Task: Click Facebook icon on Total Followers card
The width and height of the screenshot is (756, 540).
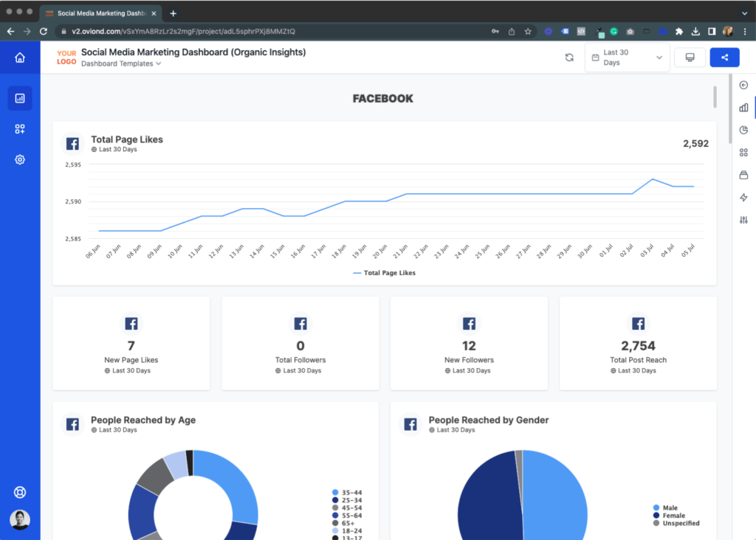Action: pos(300,324)
